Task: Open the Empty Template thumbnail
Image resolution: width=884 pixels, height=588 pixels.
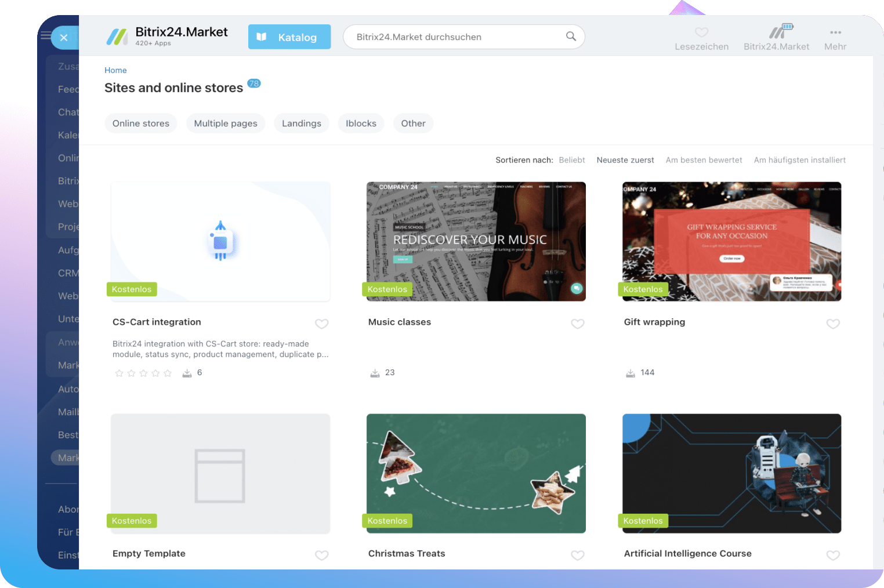Action: [x=220, y=473]
